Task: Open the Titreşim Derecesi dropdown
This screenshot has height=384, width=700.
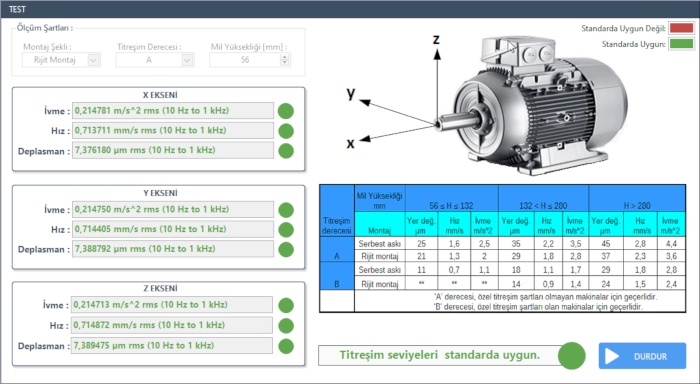Action: tap(188, 60)
